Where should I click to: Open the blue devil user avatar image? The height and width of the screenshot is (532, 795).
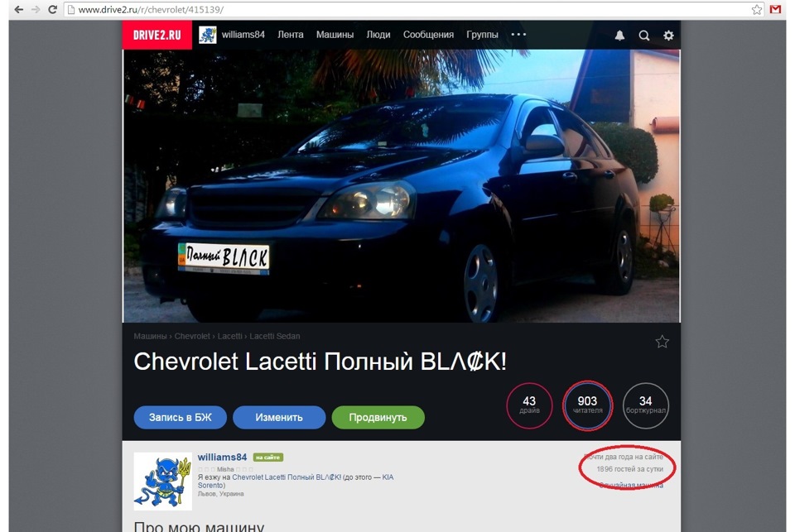(163, 482)
